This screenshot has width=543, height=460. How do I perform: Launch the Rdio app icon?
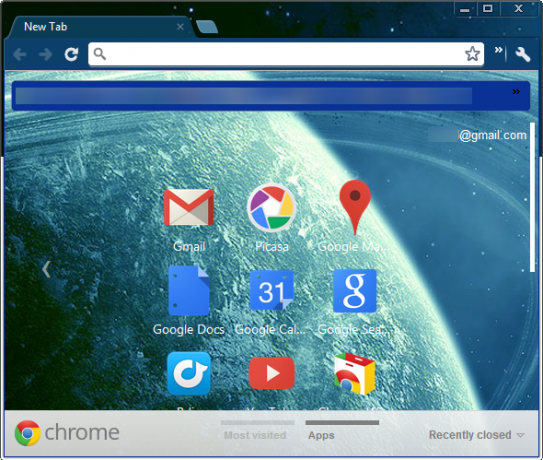tap(189, 373)
